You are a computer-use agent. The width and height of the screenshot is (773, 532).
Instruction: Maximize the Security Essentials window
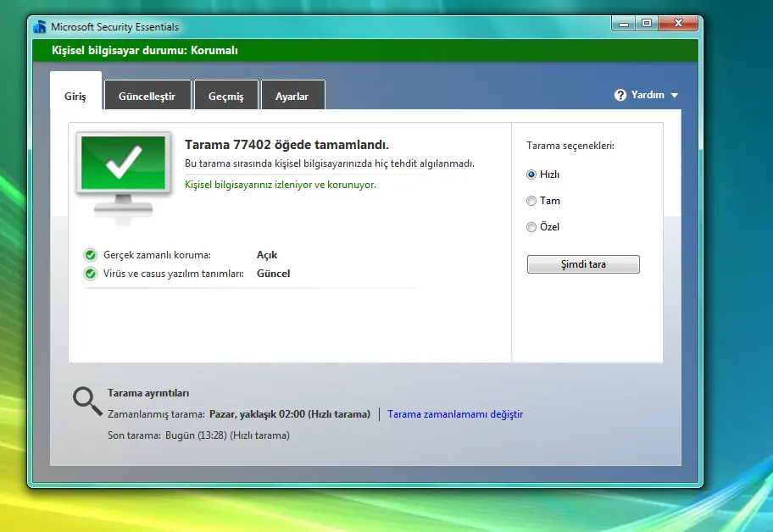click(x=647, y=23)
